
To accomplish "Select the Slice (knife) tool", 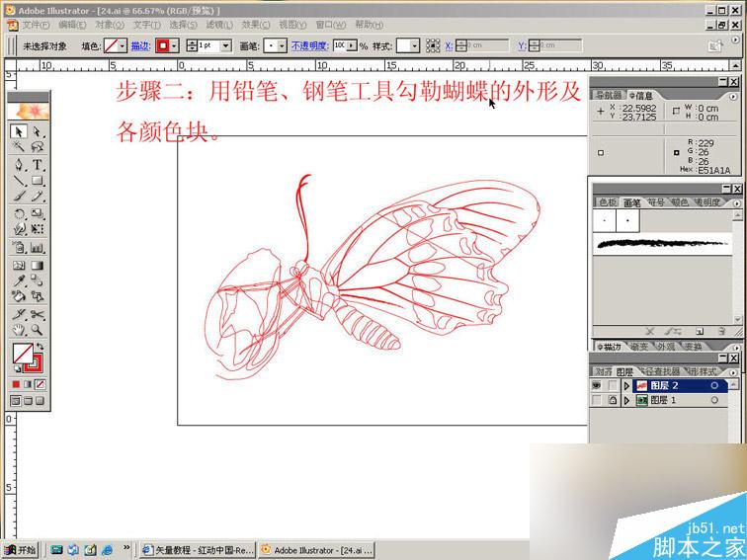I will click(x=19, y=314).
